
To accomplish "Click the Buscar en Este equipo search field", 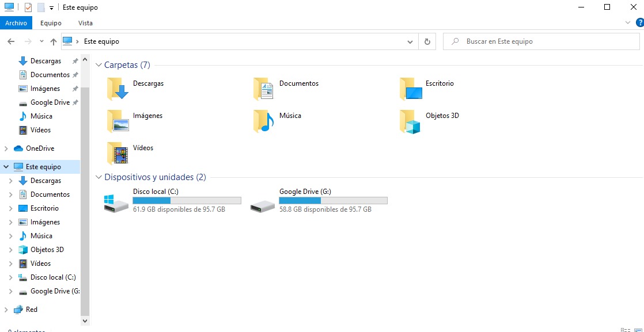I will [x=541, y=42].
